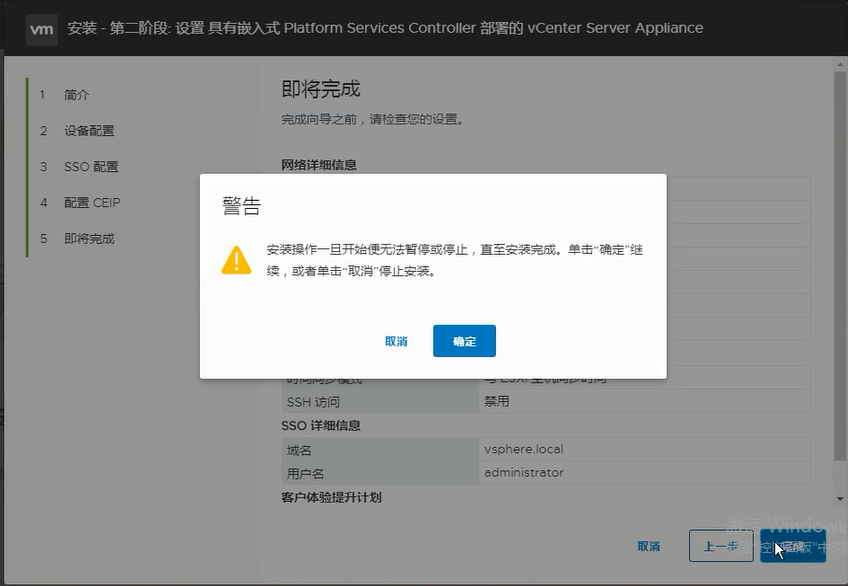Click the 用户名 row label
Viewport: 848px width, 586px height.
click(305, 474)
